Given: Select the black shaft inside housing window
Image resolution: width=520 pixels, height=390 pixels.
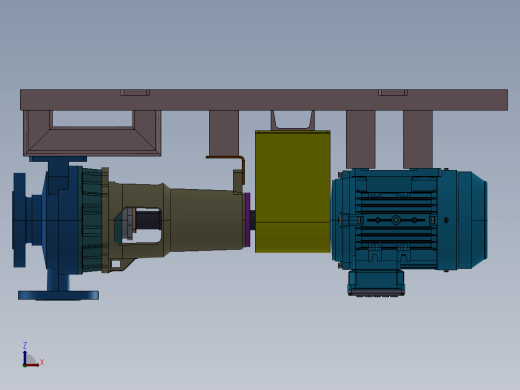Looking at the screenshot, I should coord(148,220).
